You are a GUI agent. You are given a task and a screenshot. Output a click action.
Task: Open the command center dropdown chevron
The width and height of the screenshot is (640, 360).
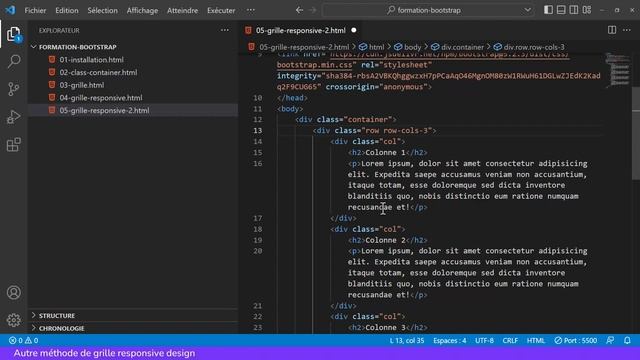coord(527,10)
